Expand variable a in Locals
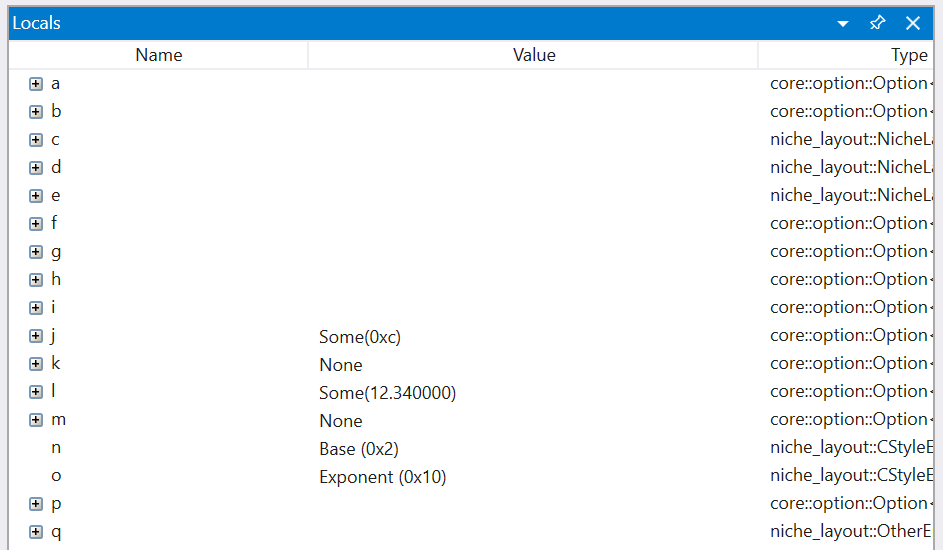943x550 pixels. coord(36,84)
